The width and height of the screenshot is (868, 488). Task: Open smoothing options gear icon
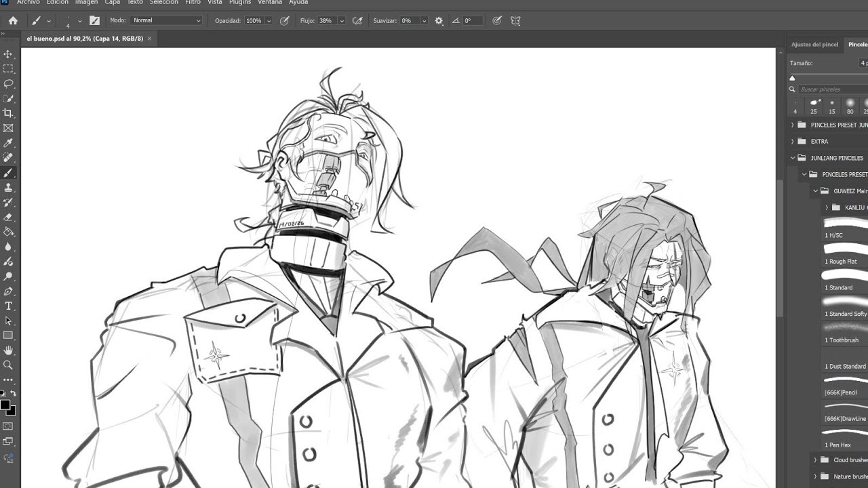[439, 20]
